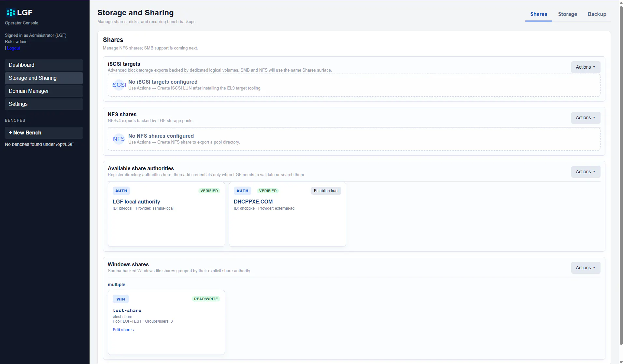Open the NFS shares Actions dropdown
623x364 pixels.
(x=586, y=118)
